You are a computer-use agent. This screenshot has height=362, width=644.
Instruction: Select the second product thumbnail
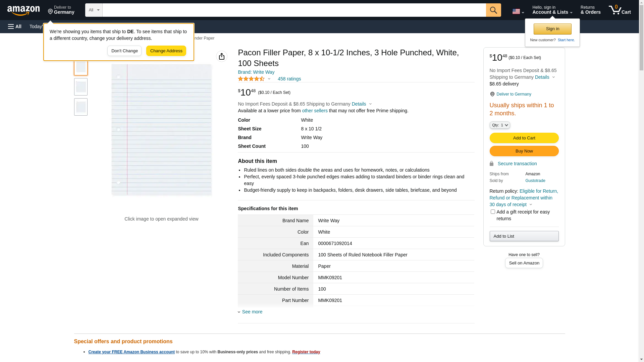[81, 87]
